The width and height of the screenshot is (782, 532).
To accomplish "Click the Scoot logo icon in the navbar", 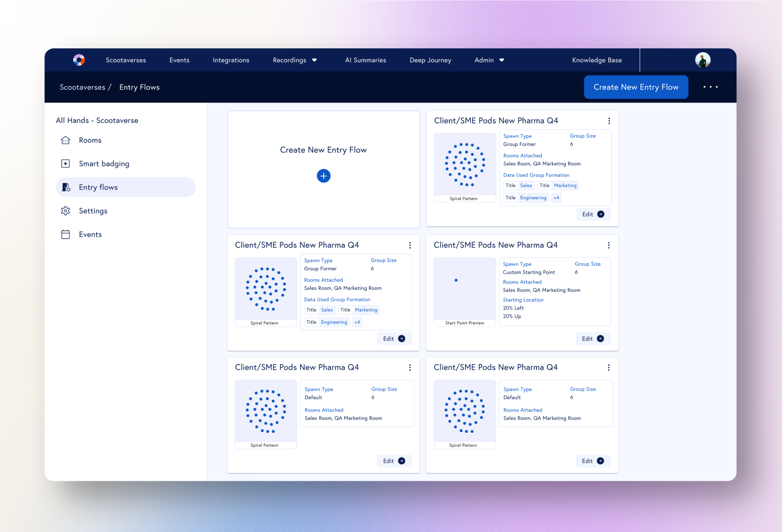I will (x=79, y=60).
